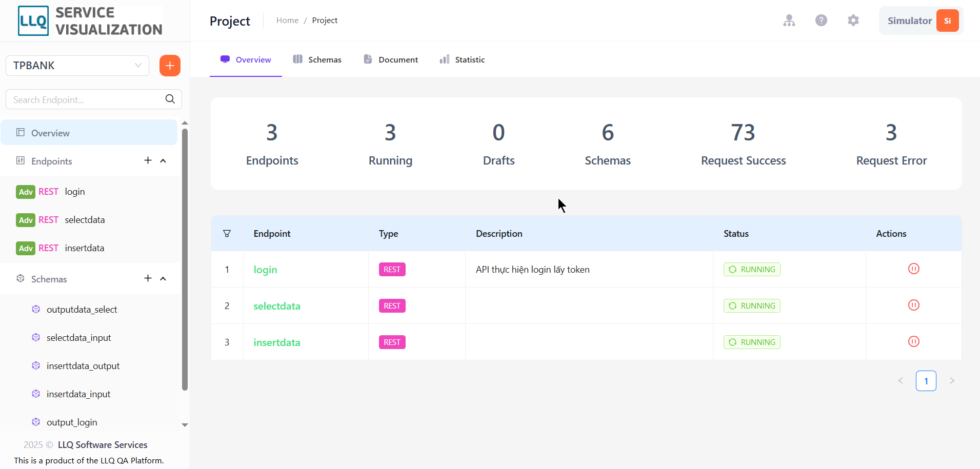Switch to the Statistic tab
Image resolution: width=980 pixels, height=469 pixels.
[x=462, y=59]
